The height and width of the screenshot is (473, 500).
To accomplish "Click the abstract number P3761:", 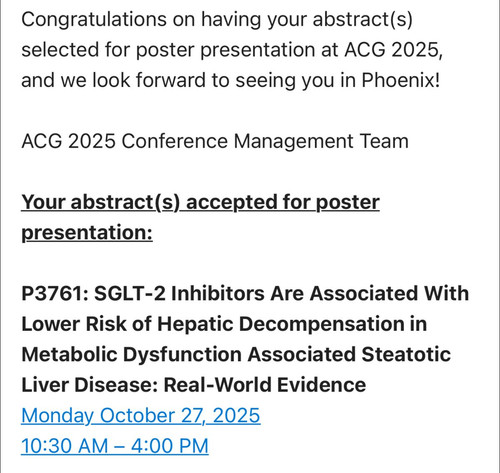I will point(55,294).
